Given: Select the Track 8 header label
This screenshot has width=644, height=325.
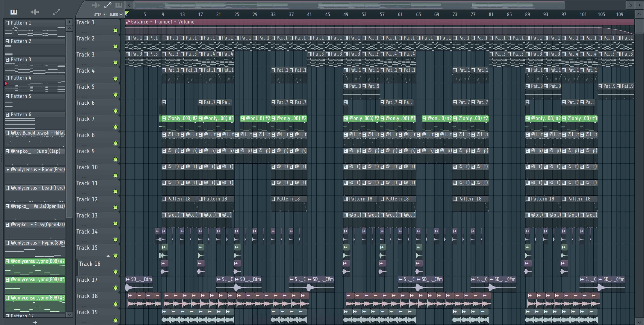Looking at the screenshot, I should 85,135.
